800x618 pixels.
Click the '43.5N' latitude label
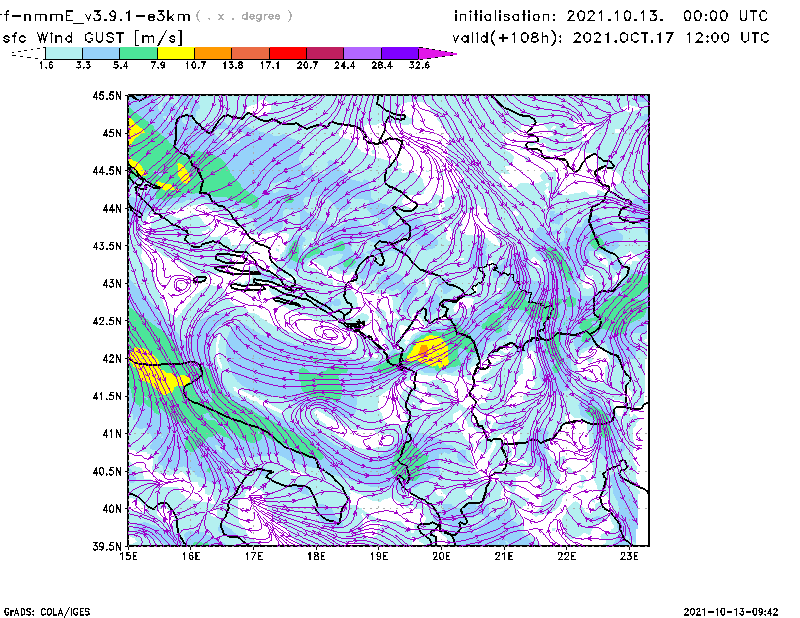click(x=107, y=246)
